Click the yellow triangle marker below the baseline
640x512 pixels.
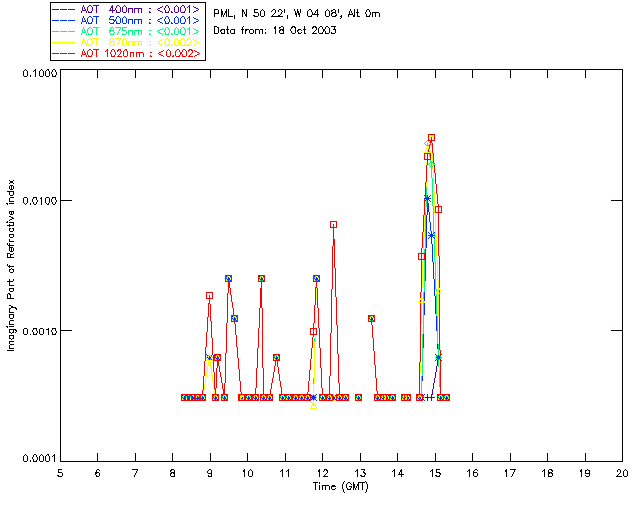[x=313, y=406]
